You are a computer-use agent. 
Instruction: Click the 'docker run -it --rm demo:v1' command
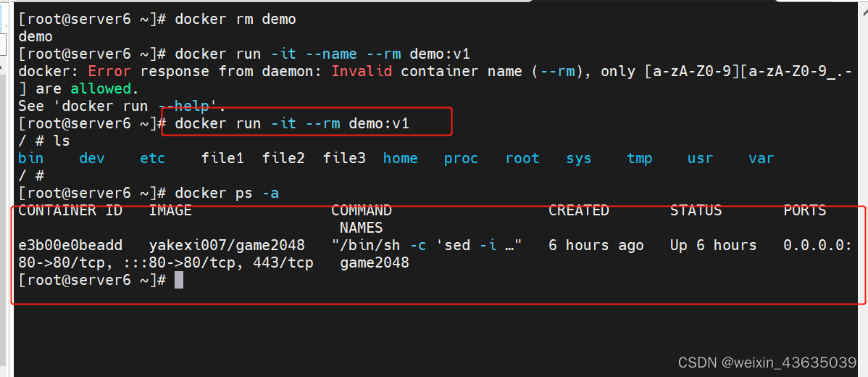coord(292,123)
